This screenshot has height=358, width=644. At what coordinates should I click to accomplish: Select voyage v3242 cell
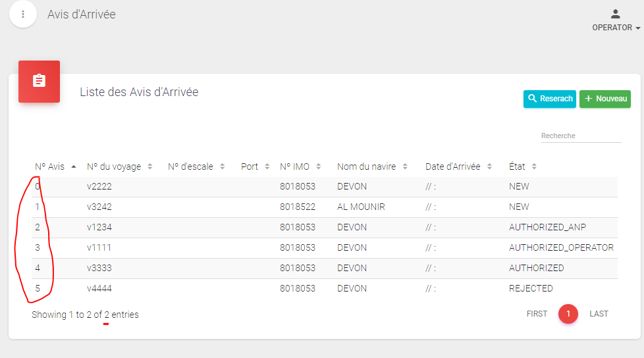[x=99, y=207]
